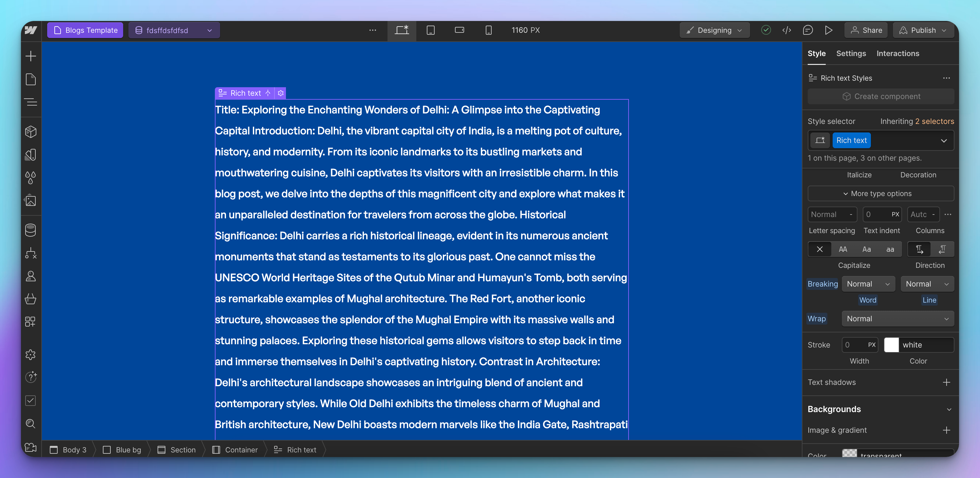Screen dimensions: 980x478
Task: Set capitalize to all caps AA
Action: tap(843, 249)
